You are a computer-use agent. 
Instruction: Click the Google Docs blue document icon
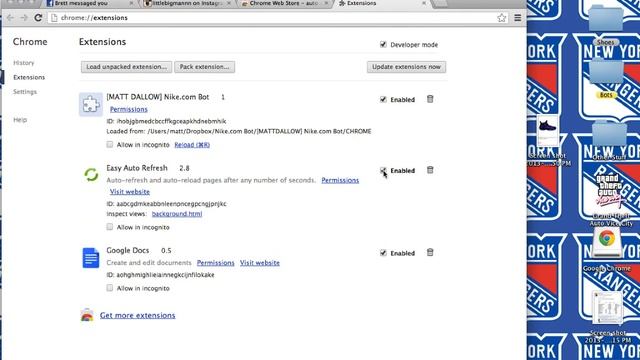pyautogui.click(x=91, y=258)
